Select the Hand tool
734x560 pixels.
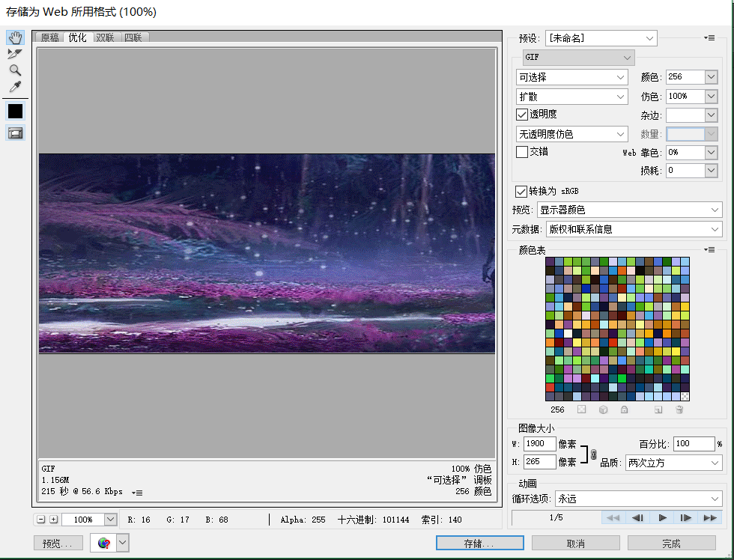coord(16,38)
